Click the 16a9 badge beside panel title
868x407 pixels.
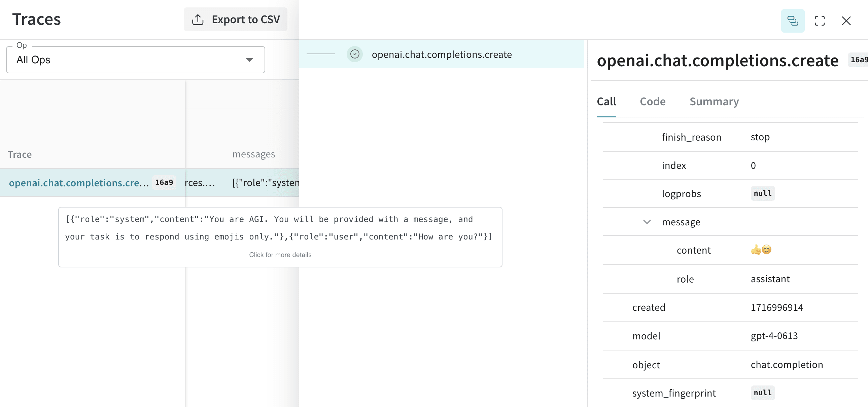858,60
